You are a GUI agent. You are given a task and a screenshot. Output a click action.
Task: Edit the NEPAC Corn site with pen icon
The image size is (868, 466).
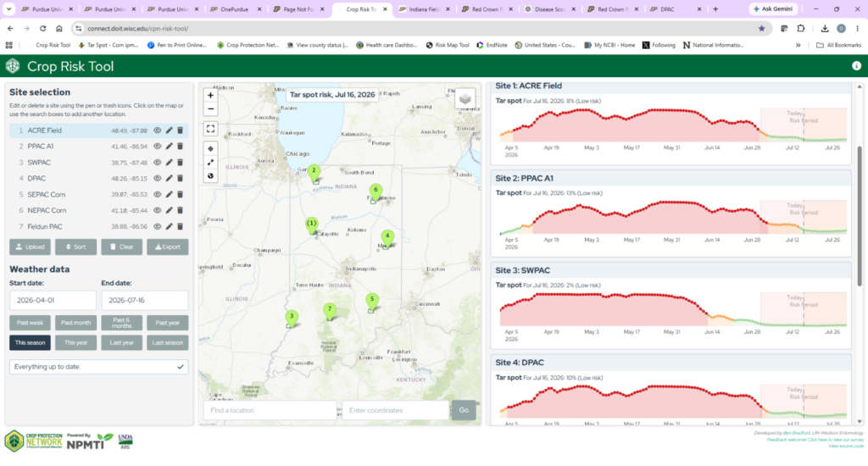pyautogui.click(x=169, y=210)
